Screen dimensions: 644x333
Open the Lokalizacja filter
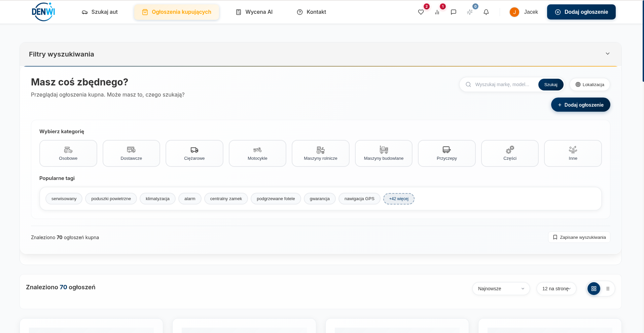pos(589,84)
